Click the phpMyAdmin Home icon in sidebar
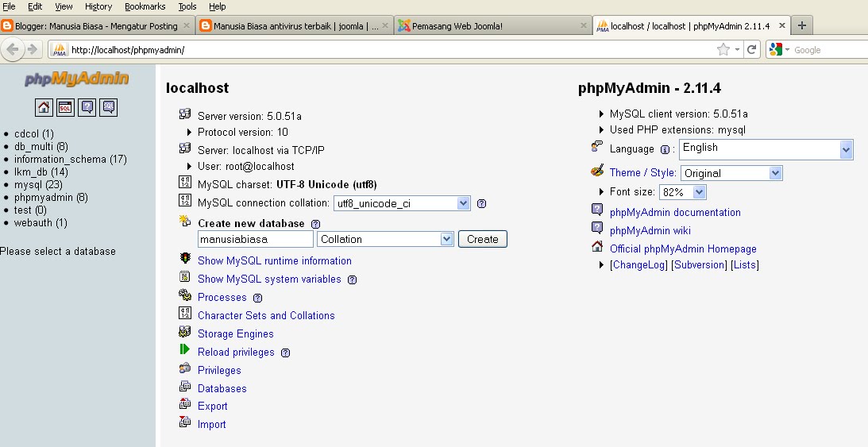 tap(44, 107)
